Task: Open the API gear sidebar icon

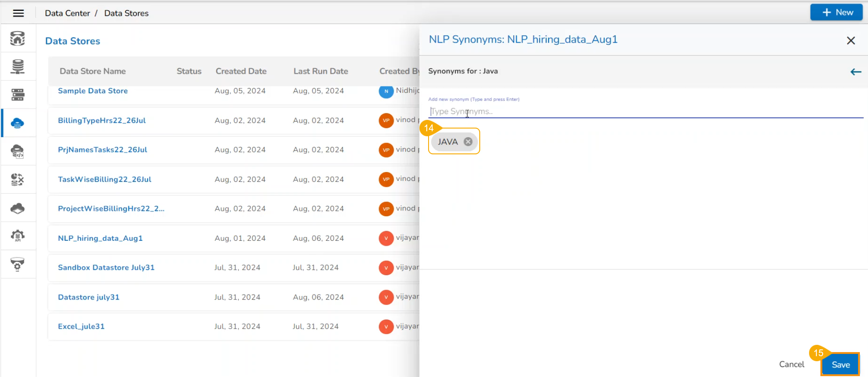Action: click(18, 236)
